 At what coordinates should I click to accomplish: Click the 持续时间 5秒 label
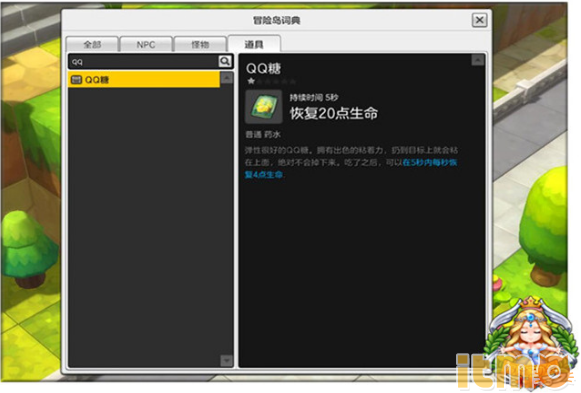[x=314, y=97]
